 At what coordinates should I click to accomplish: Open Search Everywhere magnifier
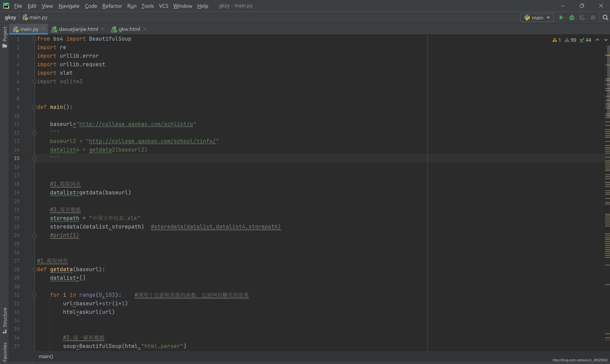tap(605, 17)
